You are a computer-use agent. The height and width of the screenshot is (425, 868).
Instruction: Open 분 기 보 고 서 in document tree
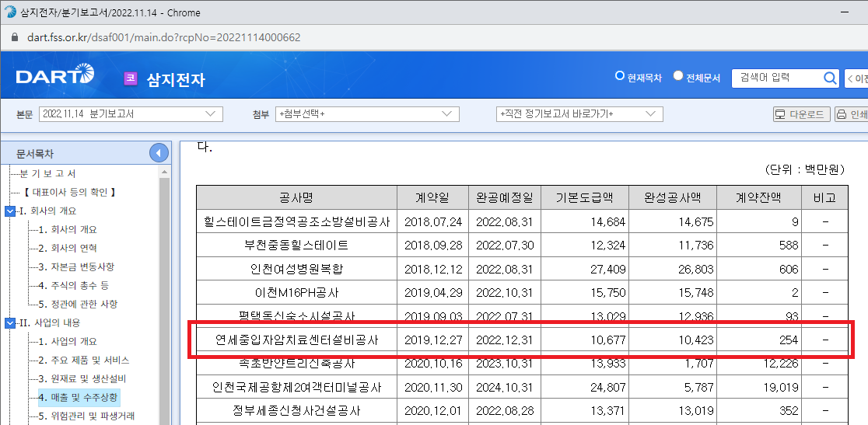pyautogui.click(x=47, y=173)
